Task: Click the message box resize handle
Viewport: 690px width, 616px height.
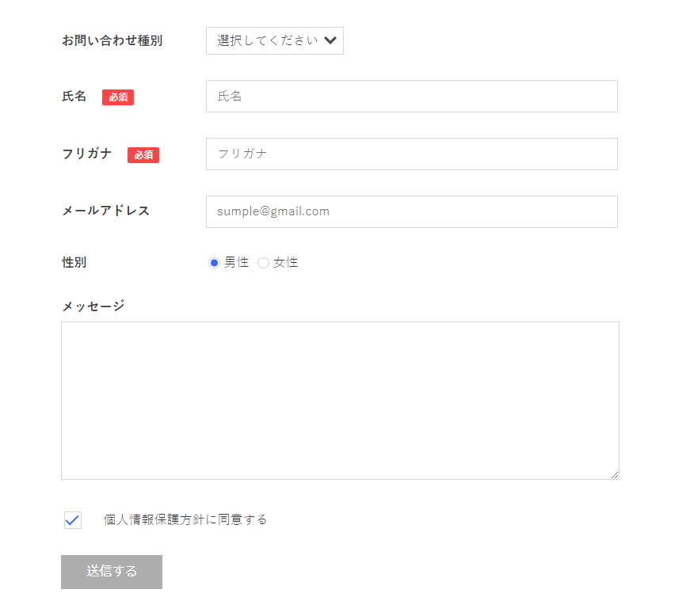Action: [614, 474]
